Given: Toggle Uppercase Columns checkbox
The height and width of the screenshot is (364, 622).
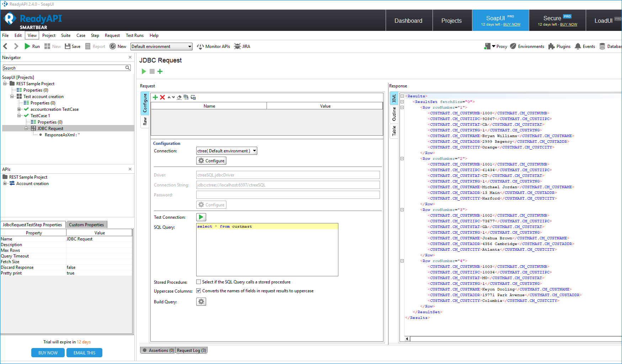Looking at the screenshot, I should click(199, 291).
